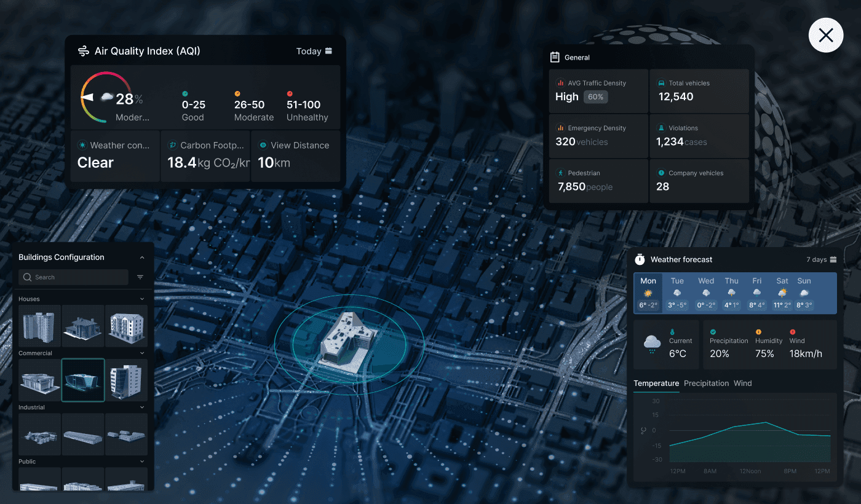The image size is (861, 504).
Task: Switch to the Wind chart tab
Action: click(742, 384)
